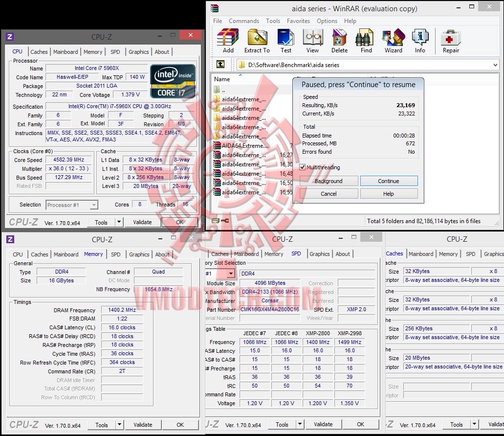Click Max Bandwidth value DDR4-2133 (1066 MHz)
This screenshot has width=504, height=436.
click(x=270, y=292)
